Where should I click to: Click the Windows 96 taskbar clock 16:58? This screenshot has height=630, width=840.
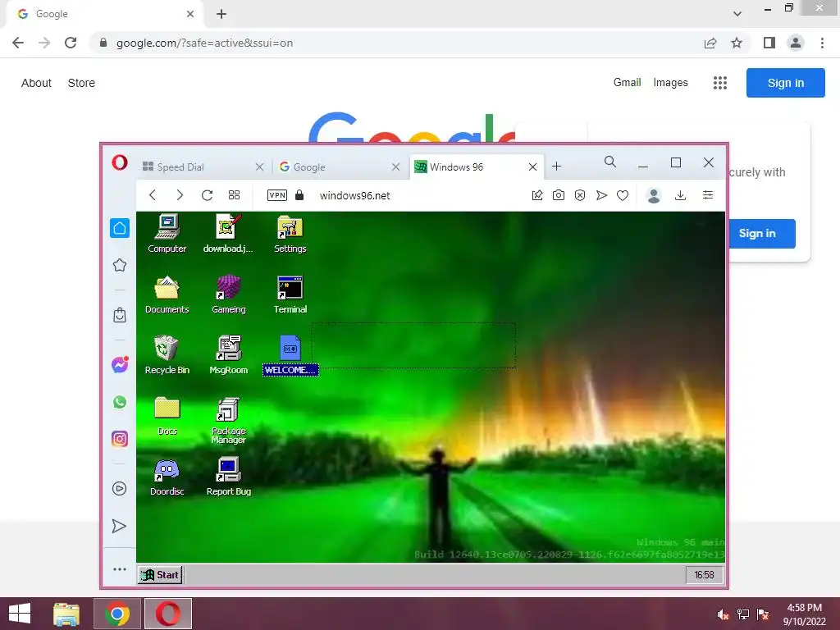(x=704, y=575)
